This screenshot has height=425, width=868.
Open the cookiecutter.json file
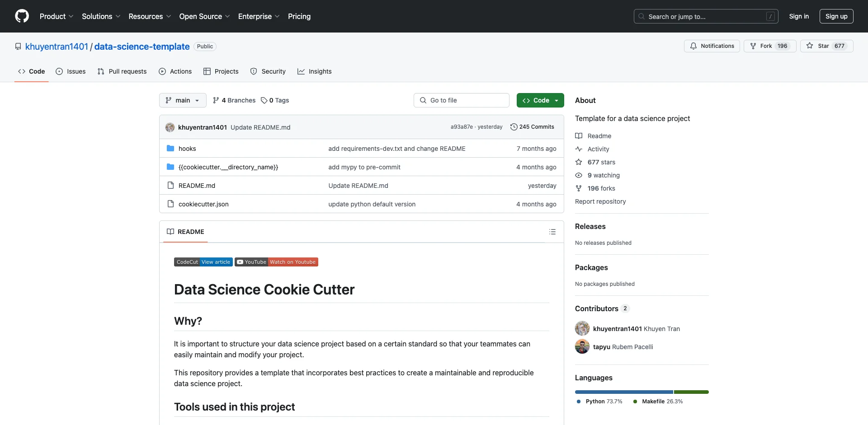coord(203,204)
